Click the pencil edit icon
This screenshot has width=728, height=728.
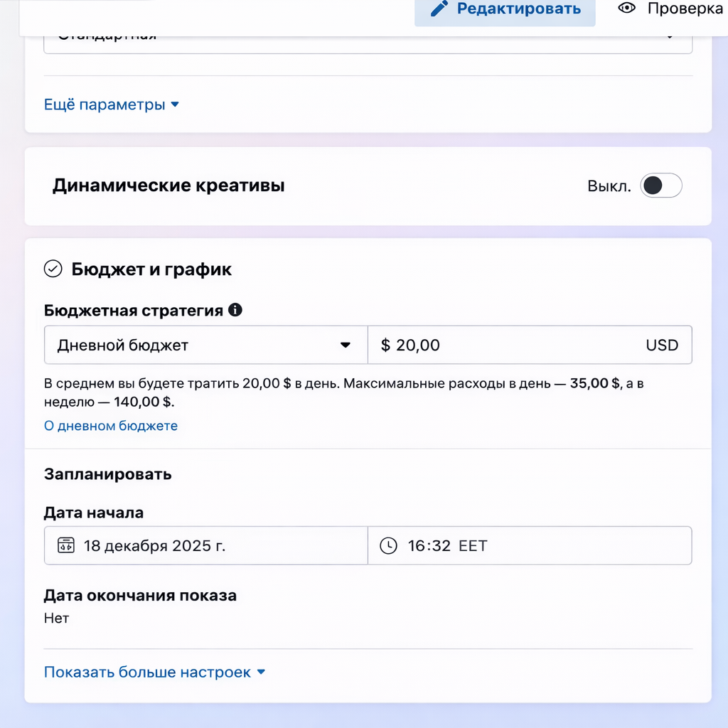pyautogui.click(x=438, y=9)
